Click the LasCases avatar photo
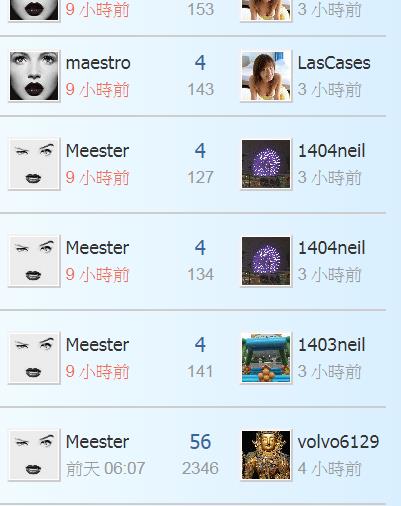The height and width of the screenshot is (506, 401). pyautogui.click(x=266, y=76)
